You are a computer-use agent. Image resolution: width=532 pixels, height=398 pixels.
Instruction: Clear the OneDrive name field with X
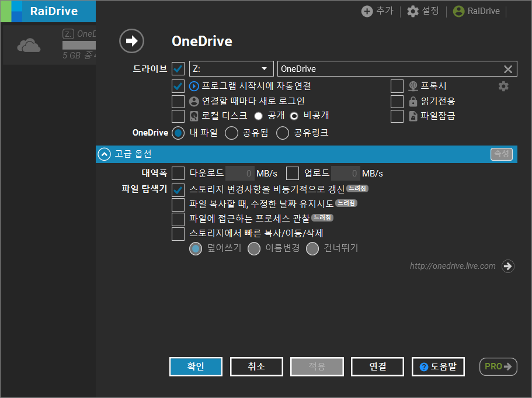[508, 69]
